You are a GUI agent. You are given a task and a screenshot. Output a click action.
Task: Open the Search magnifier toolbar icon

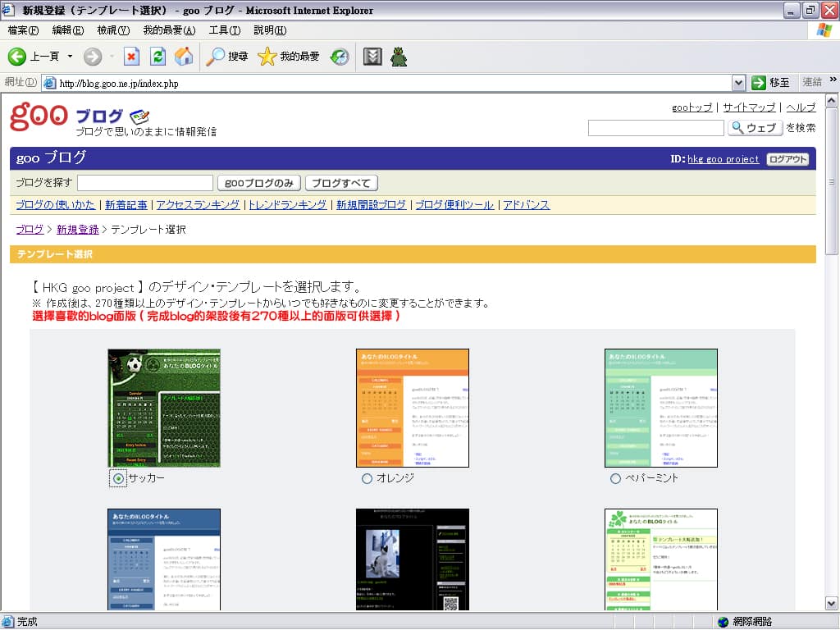216,57
